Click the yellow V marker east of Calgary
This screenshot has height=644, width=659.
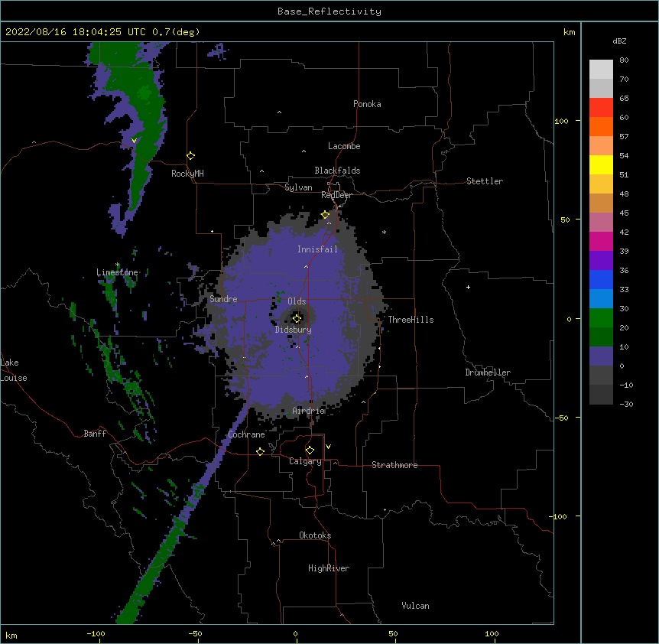click(x=328, y=447)
